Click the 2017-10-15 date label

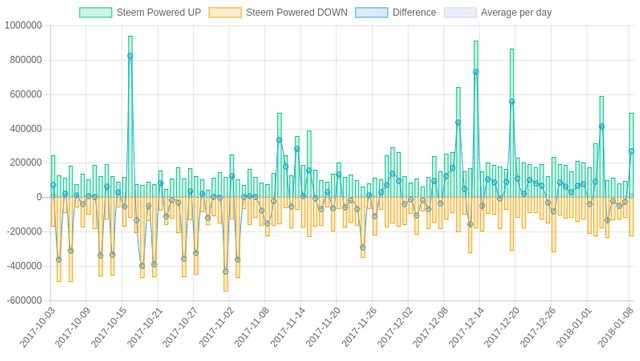[x=108, y=328]
